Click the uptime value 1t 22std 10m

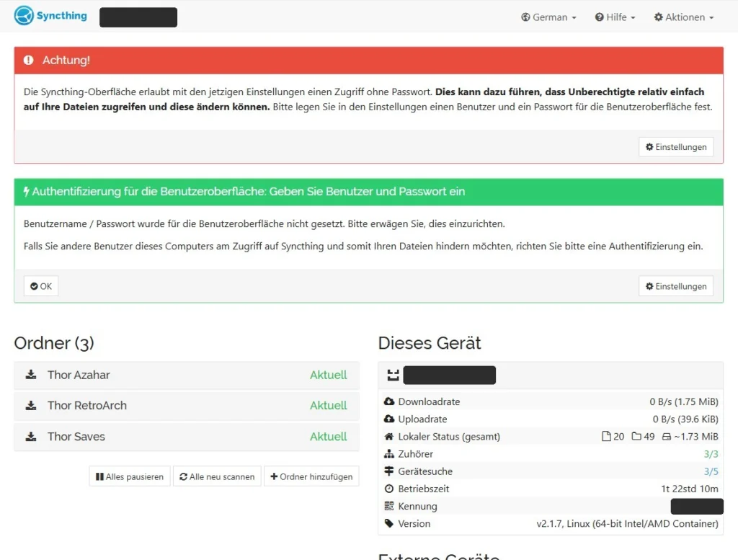coord(690,489)
